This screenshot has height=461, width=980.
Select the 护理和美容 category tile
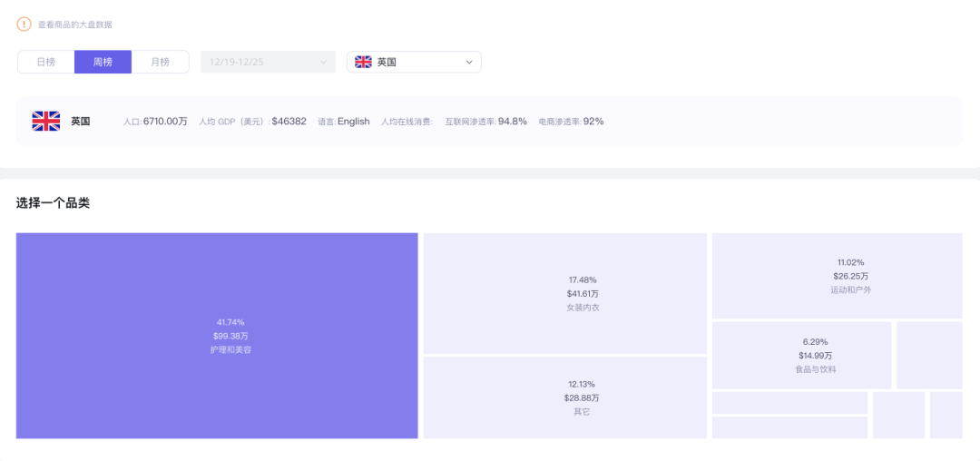pyautogui.click(x=217, y=336)
